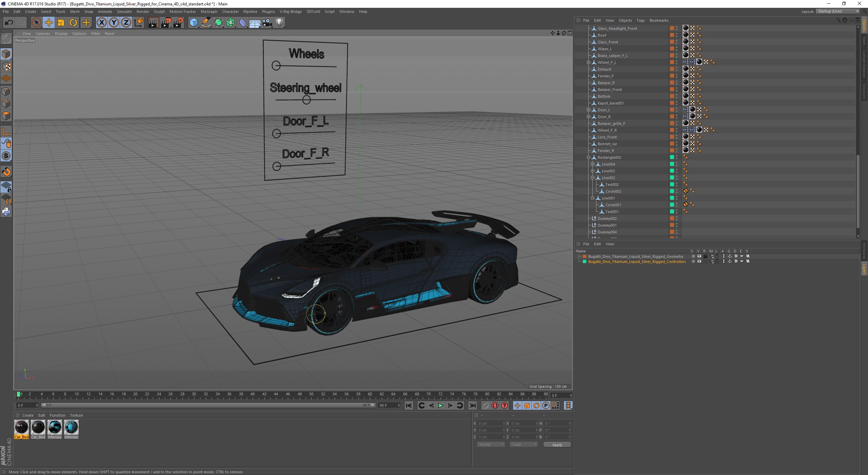Click the Spline Pen tool icon

206,23
